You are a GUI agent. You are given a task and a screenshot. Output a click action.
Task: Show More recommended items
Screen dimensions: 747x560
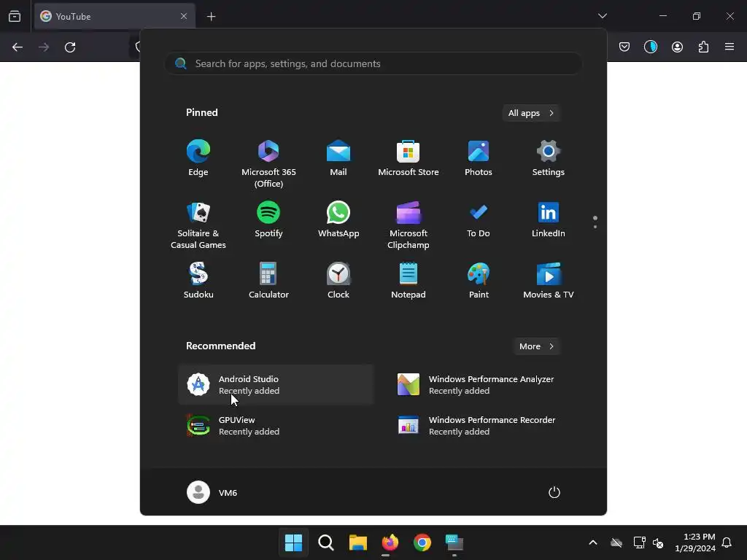(x=536, y=346)
